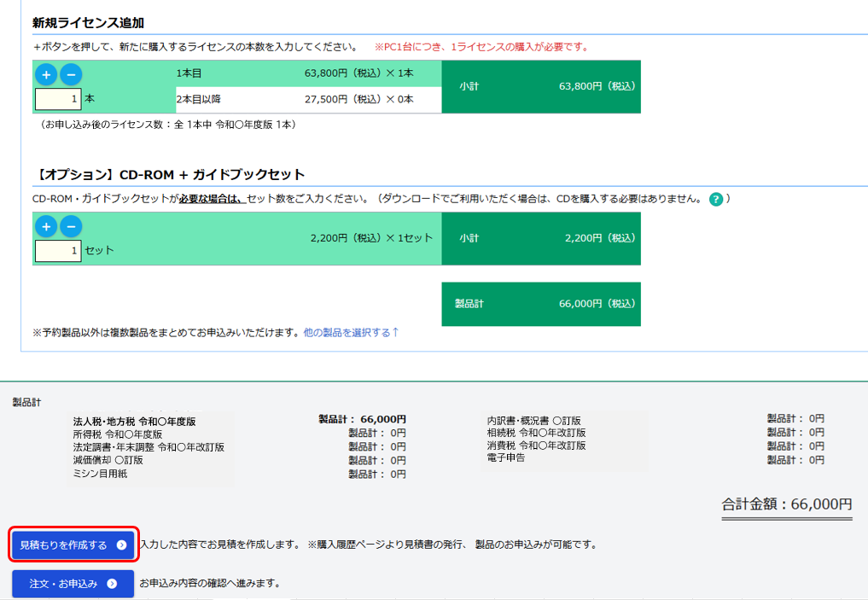Click 注文・お申込み button

pos(73,584)
